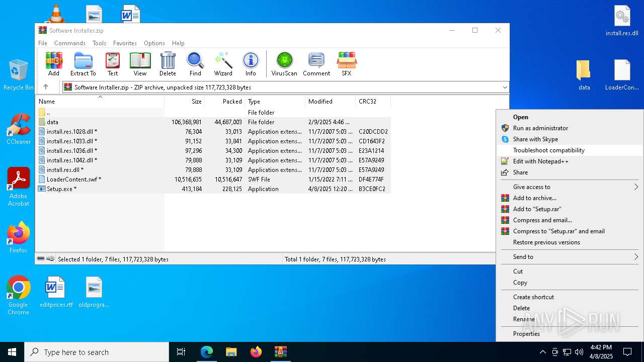The height and width of the screenshot is (362, 644).
Task: Open the Windows Start menu
Action: [12, 352]
